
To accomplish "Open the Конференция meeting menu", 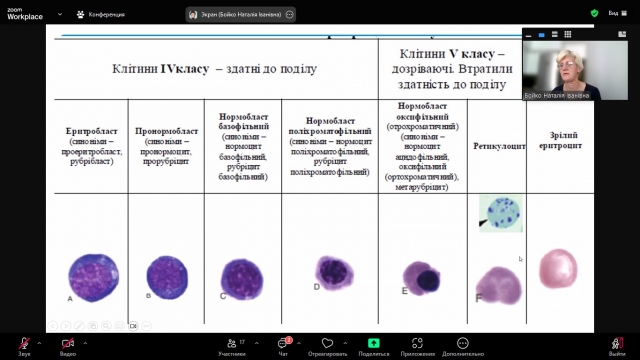I will click(100, 14).
